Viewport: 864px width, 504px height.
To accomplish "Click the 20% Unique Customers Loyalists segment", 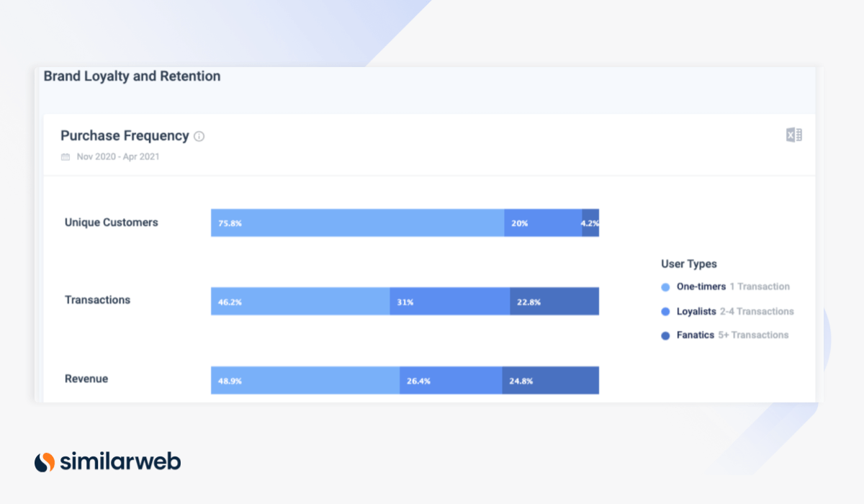I will click(543, 223).
